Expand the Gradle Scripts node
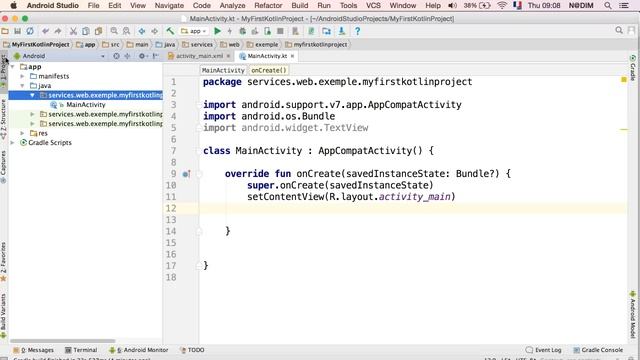Image resolution: width=640 pixels, height=360 pixels. pyautogui.click(x=13, y=142)
